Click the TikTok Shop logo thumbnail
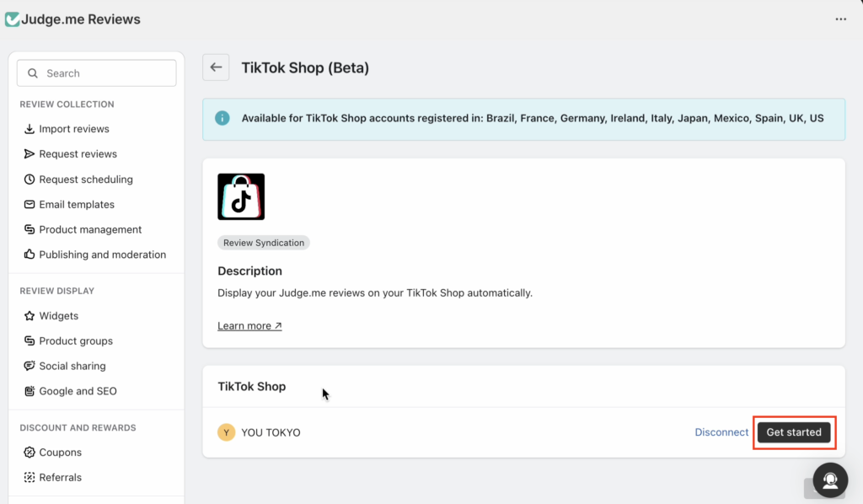Screen dimensions: 863x504 tap(241, 197)
